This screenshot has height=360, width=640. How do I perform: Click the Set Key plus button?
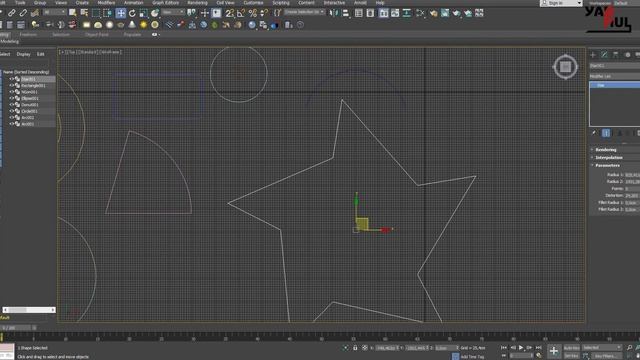(x=553, y=351)
